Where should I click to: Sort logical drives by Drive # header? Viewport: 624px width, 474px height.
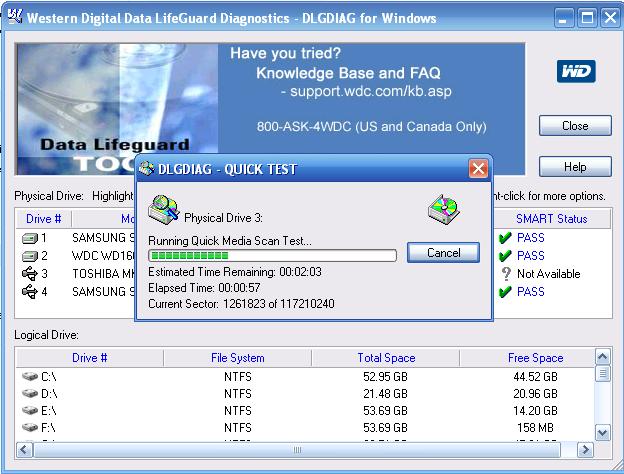point(90,358)
